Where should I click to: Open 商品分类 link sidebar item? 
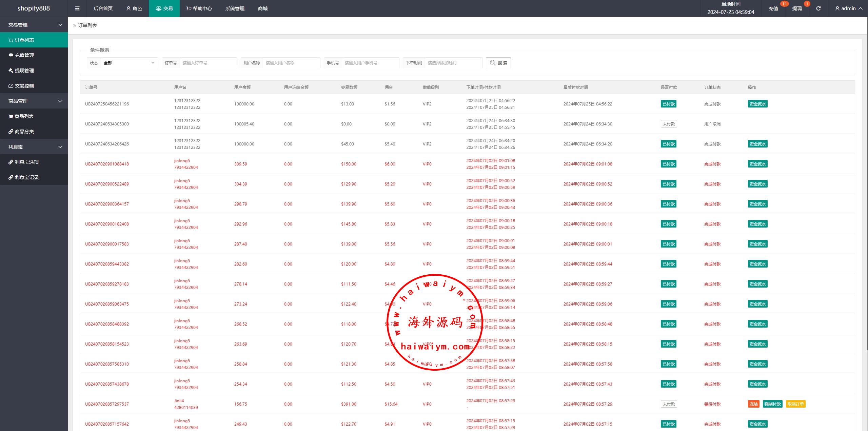(24, 132)
